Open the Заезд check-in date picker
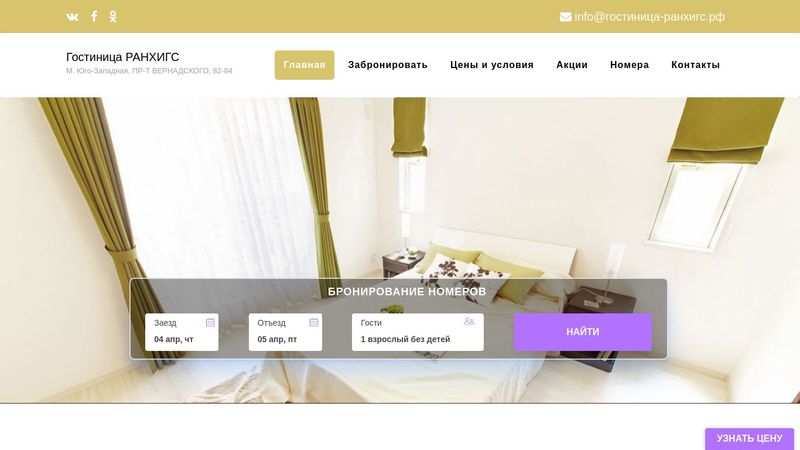Image resolution: width=800 pixels, height=450 pixels. click(x=182, y=332)
